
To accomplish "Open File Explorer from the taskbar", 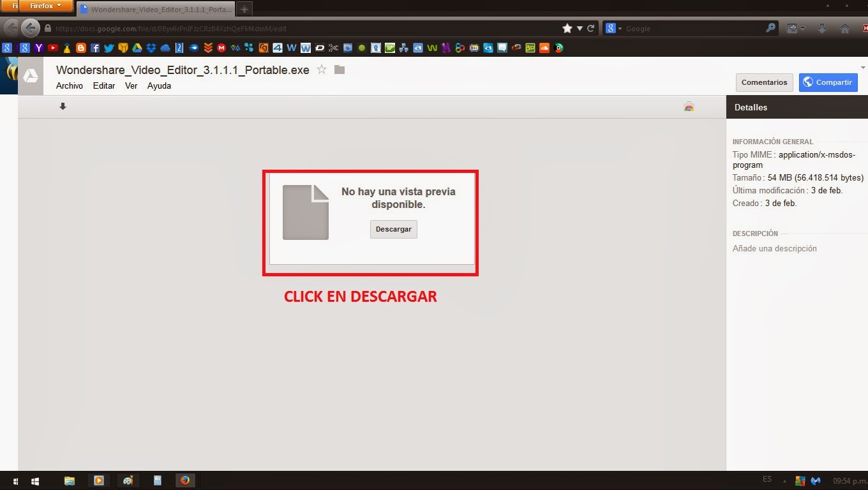I will pyautogui.click(x=70, y=480).
